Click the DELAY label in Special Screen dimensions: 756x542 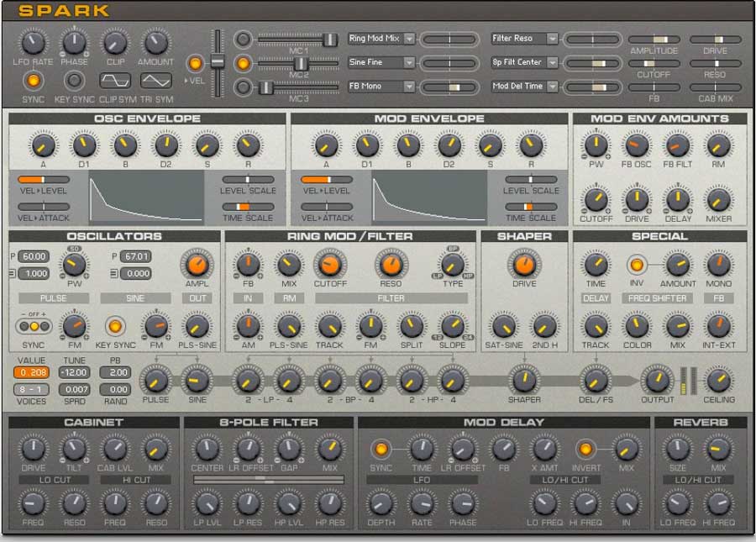[596, 298]
